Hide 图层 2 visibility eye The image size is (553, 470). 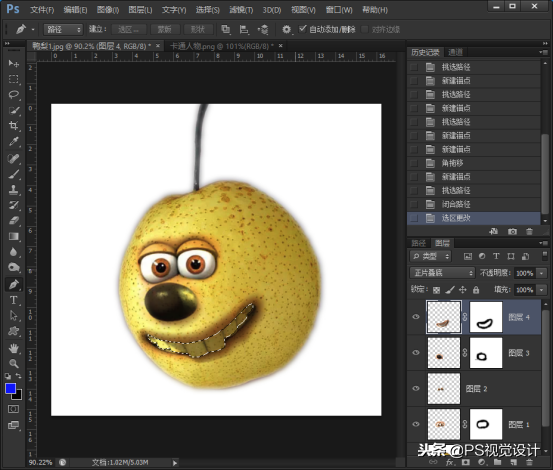416,388
